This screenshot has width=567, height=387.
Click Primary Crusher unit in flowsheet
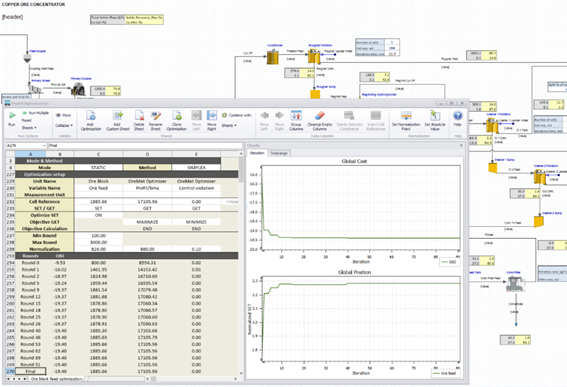(78, 89)
